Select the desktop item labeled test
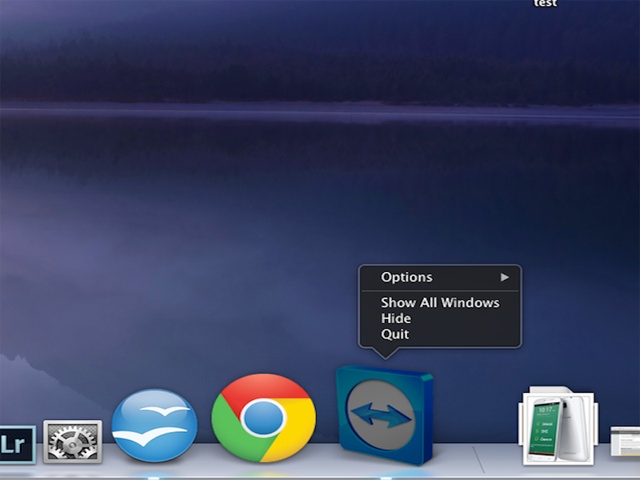Screen dimensions: 640x480 pos(545,3)
